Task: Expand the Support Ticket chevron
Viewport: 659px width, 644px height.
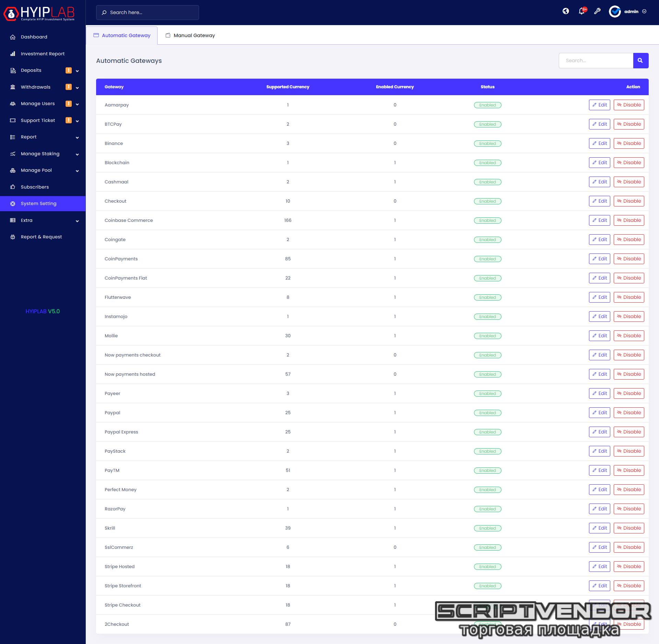Action: coord(77,121)
